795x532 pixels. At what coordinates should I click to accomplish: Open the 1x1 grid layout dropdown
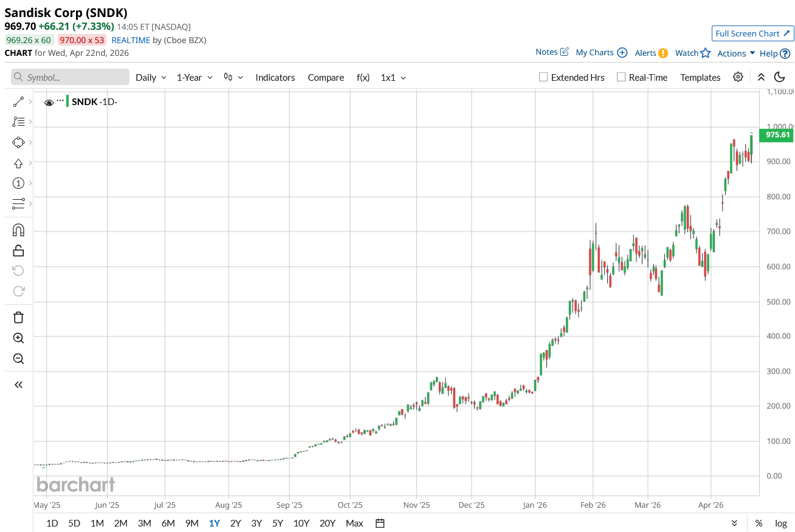pos(393,77)
